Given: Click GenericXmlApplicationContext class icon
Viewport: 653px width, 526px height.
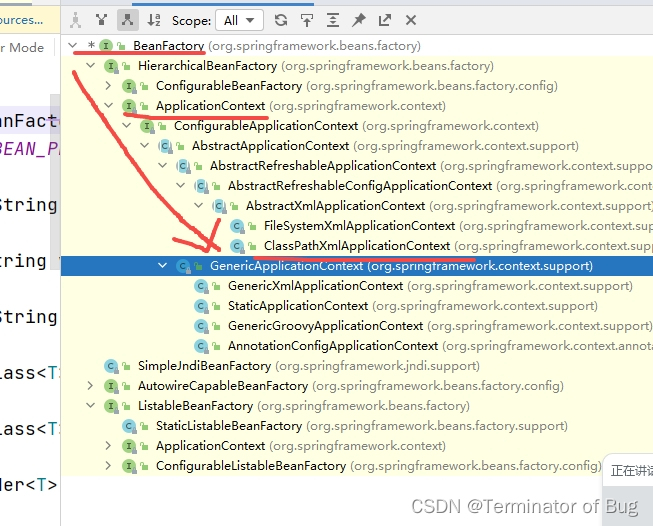Looking at the screenshot, I should (201, 286).
